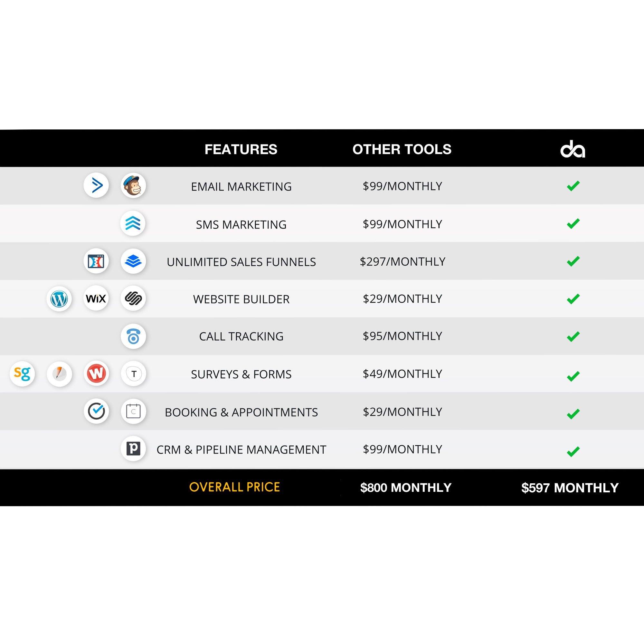Select the Calendly calendar icon
644x644 pixels.
coord(133,411)
